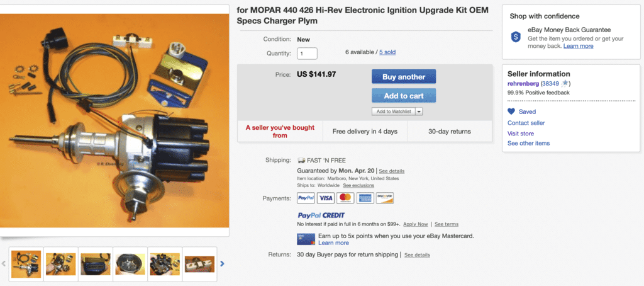
Task: Click the eBay Money Back Guarantee shield icon
Action: (516, 37)
